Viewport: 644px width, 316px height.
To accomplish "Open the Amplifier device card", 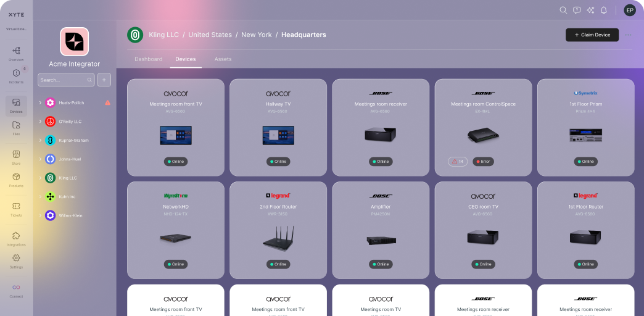I will tap(381, 230).
